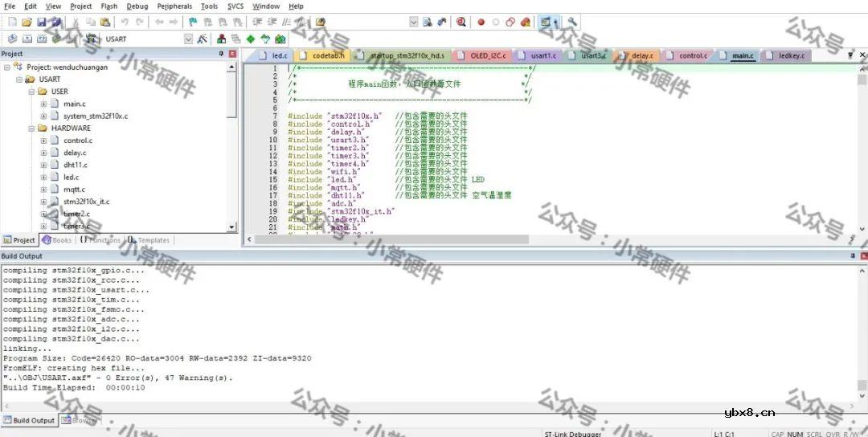This screenshot has width=868, height=437.
Task: Open the Project menu
Action: 81,6
